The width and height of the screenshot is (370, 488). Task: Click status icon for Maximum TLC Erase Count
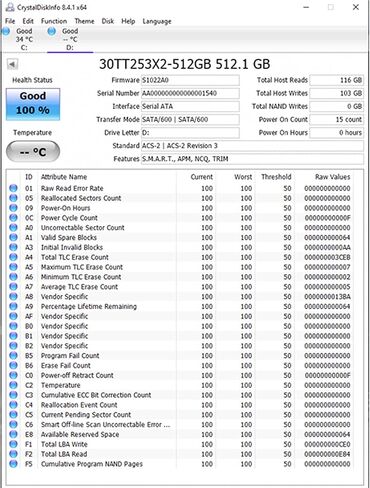[13, 267]
